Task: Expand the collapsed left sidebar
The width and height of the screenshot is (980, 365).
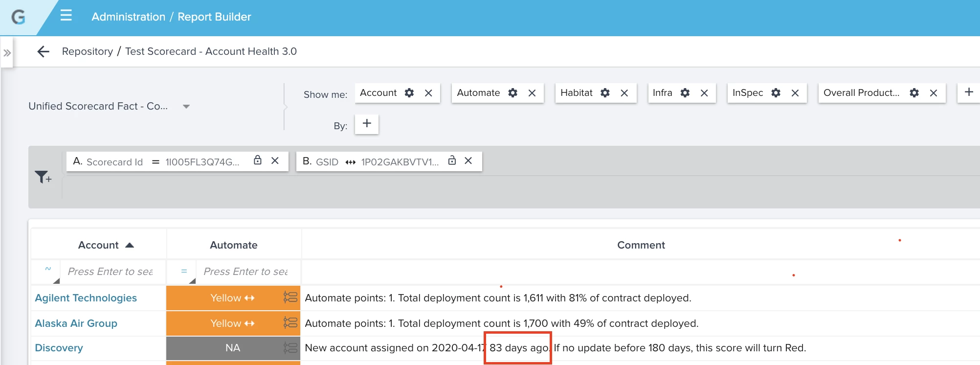Action: coord(7,53)
